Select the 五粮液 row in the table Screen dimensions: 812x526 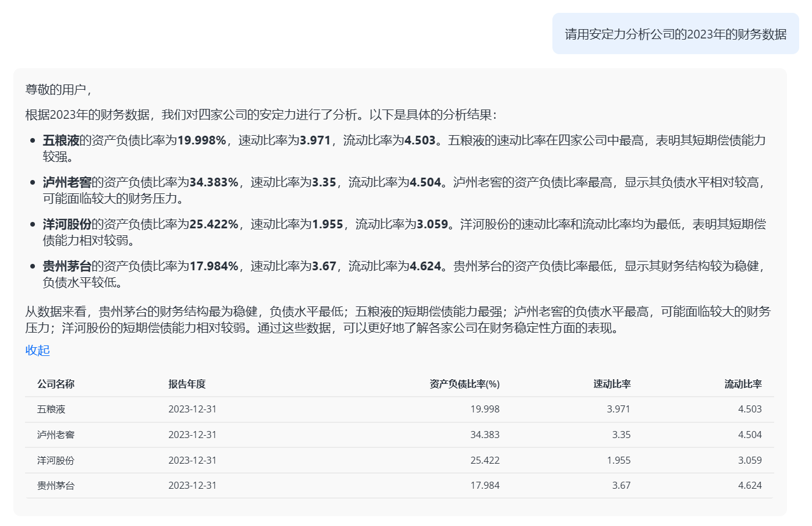[45, 409]
